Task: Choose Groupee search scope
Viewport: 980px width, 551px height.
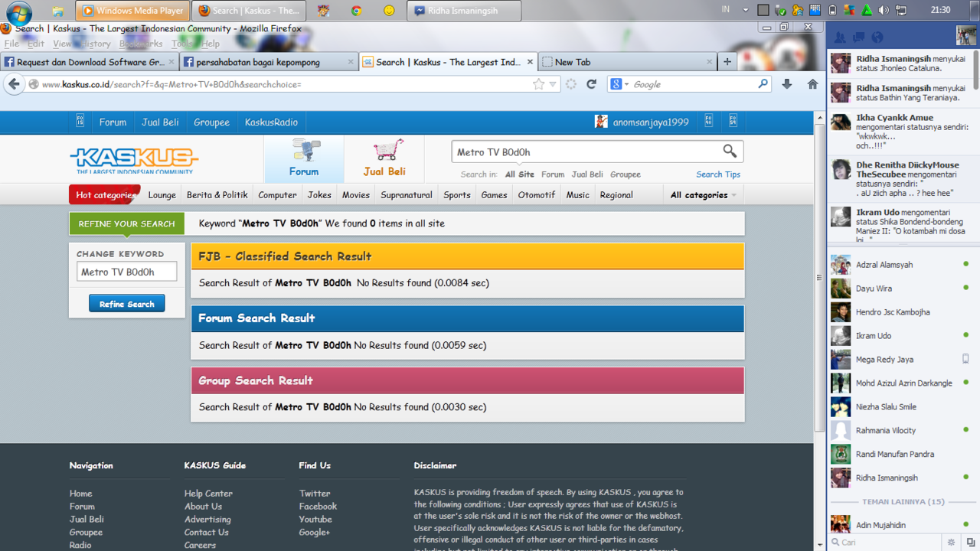Action: click(626, 174)
